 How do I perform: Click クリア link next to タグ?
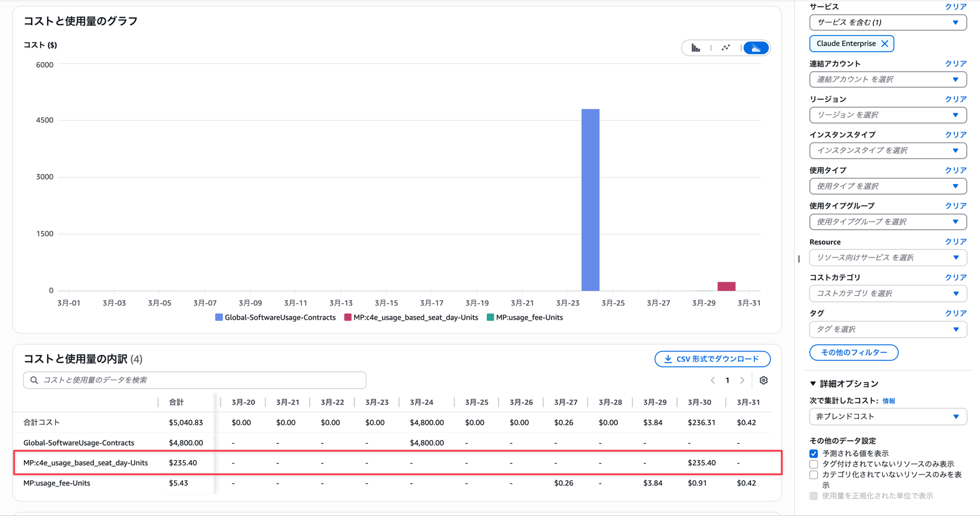pyautogui.click(x=955, y=313)
